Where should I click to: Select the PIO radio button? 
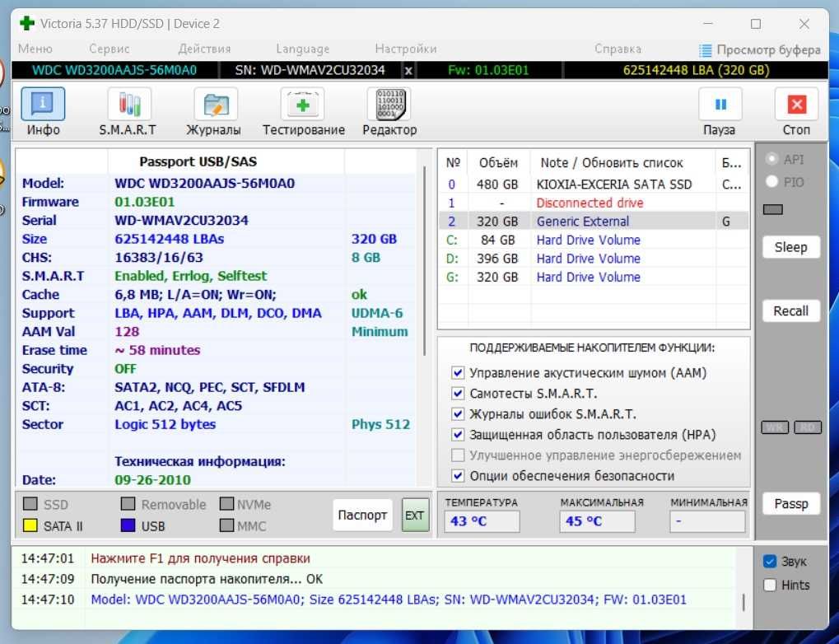[x=771, y=182]
